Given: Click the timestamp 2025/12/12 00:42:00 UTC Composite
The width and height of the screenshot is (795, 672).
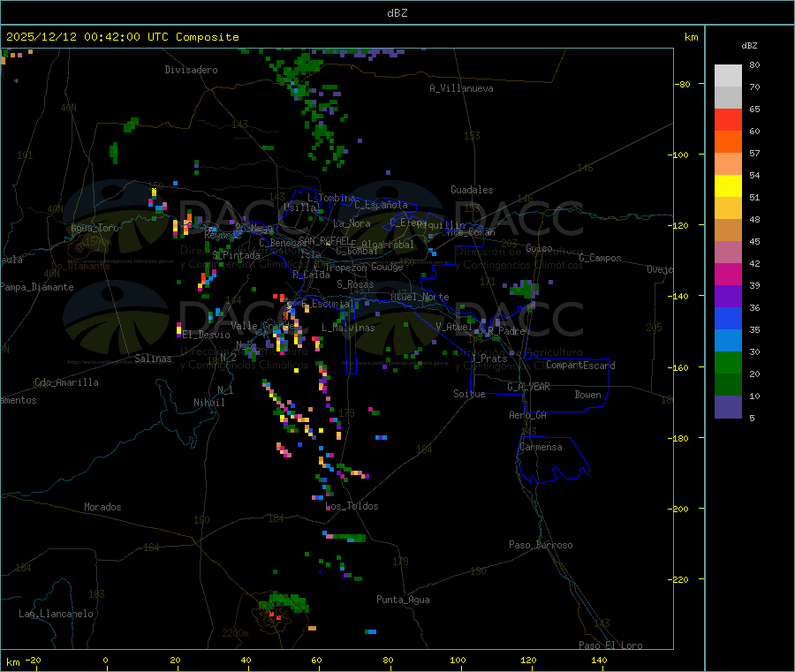Looking at the screenshot, I should click(x=122, y=37).
